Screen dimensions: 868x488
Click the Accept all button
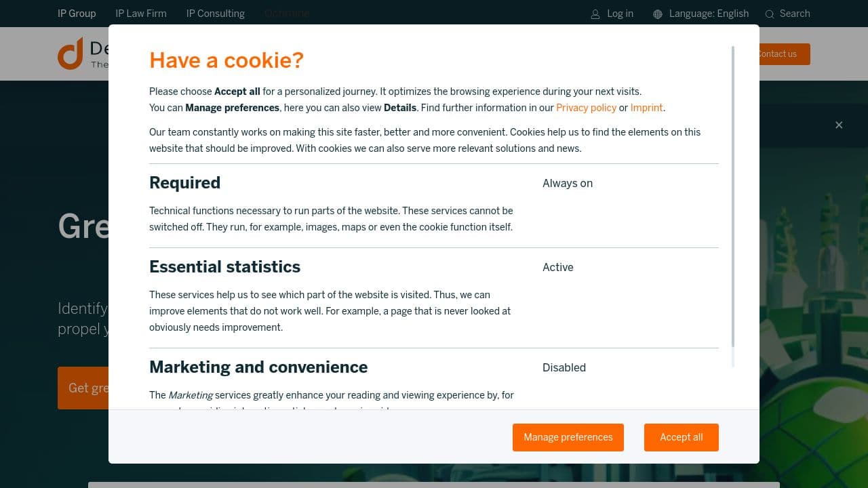[x=682, y=437]
